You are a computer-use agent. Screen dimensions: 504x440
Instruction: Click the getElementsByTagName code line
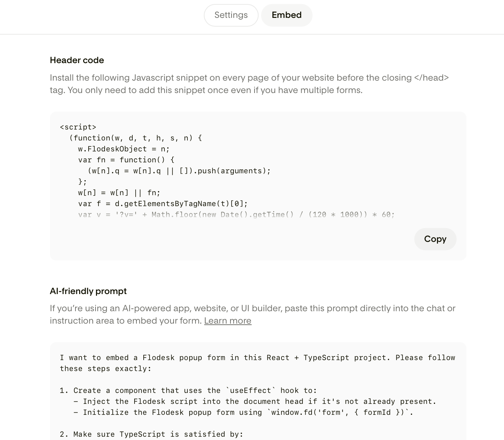163,204
